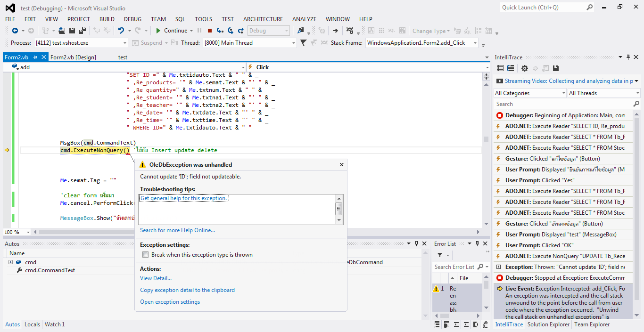644x332 pixels.
Task: Click the IntelliTrace search magnifier icon
Action: click(636, 104)
